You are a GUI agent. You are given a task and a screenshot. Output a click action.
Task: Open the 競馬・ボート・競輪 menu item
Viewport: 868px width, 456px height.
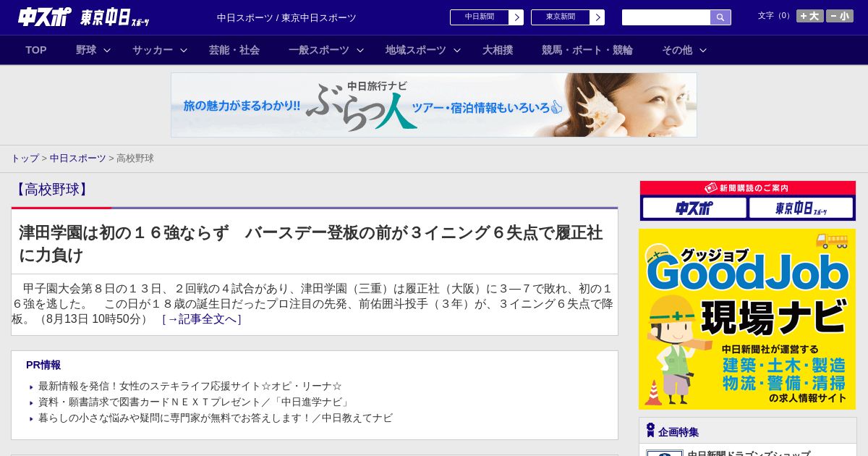(587, 50)
